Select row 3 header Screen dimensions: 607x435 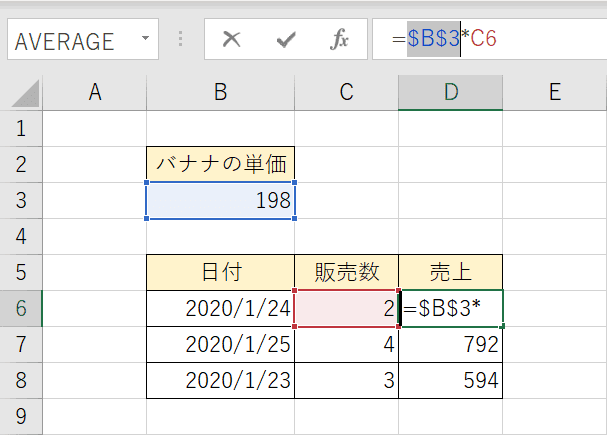21,200
